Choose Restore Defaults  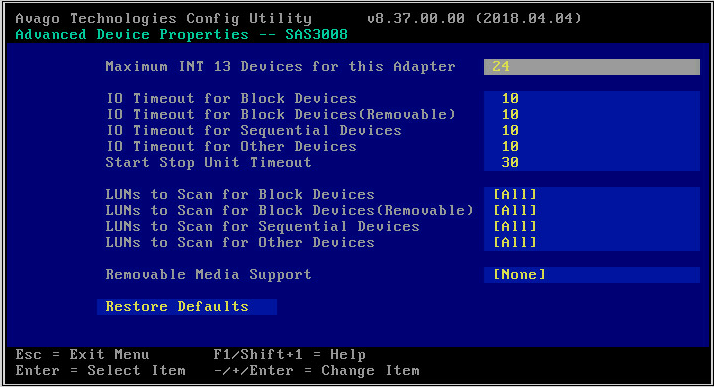pyautogui.click(x=187, y=307)
